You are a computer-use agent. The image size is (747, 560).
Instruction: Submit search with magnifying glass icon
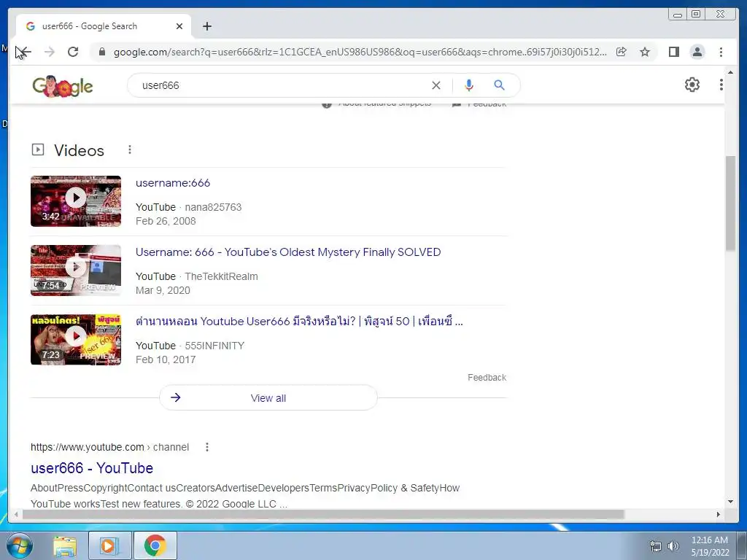(499, 85)
